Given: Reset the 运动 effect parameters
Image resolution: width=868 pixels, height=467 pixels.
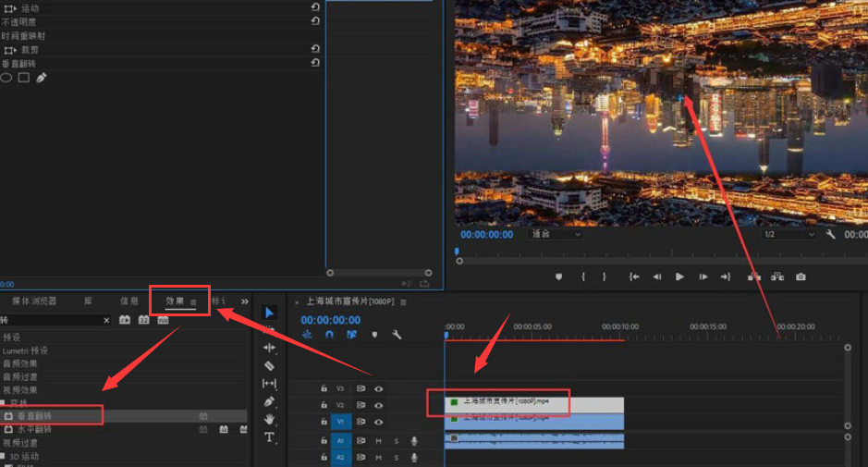Looking at the screenshot, I should click(x=315, y=7).
